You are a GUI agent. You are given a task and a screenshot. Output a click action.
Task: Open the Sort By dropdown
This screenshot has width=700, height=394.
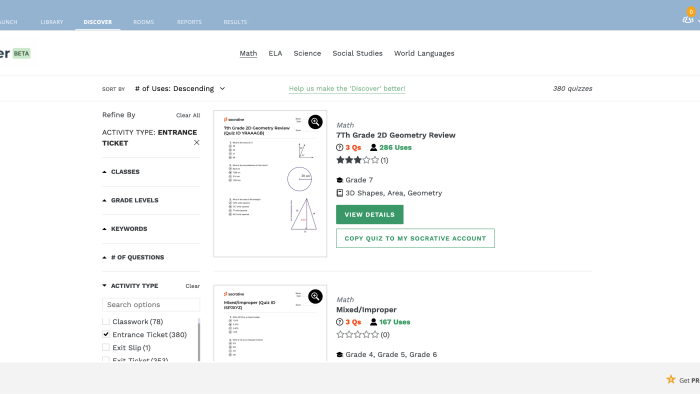tap(180, 88)
